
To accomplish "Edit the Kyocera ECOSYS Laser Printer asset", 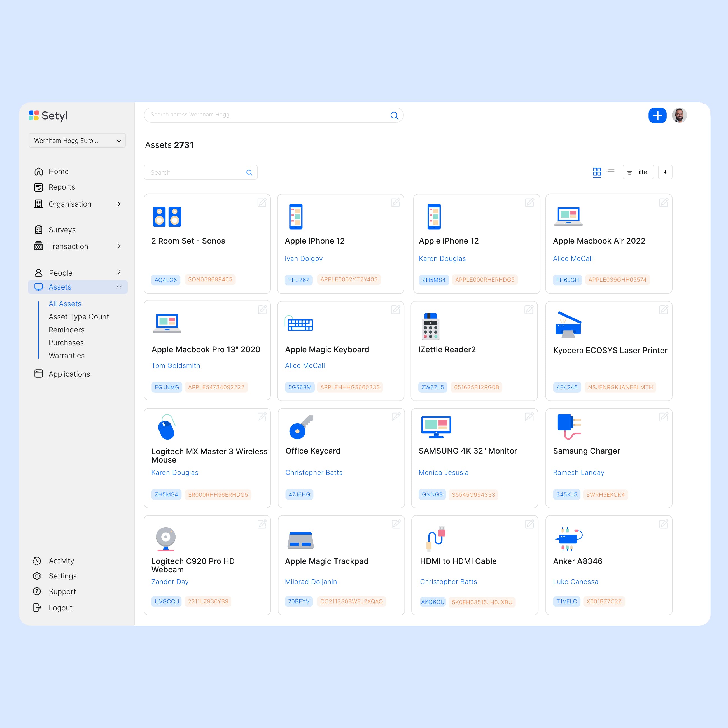I will tap(664, 310).
